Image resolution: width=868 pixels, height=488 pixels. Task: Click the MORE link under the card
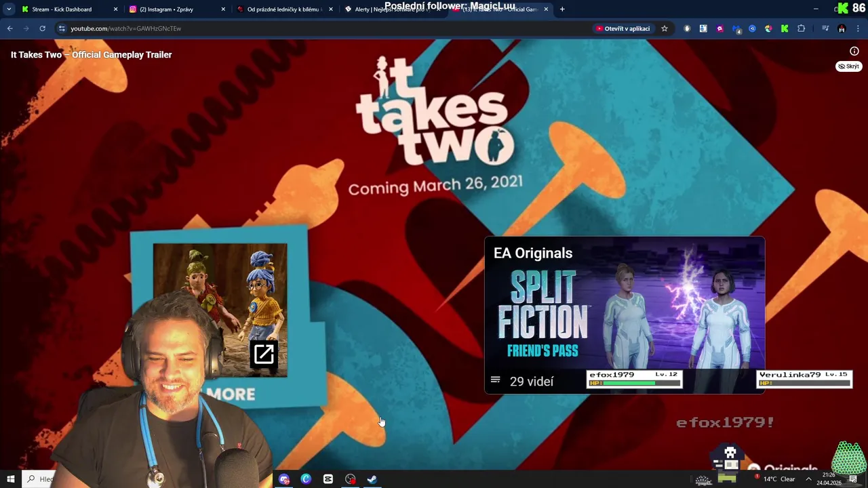click(231, 394)
